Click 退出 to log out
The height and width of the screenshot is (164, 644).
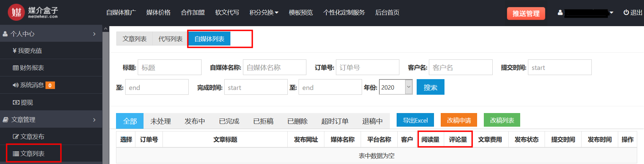point(636,13)
